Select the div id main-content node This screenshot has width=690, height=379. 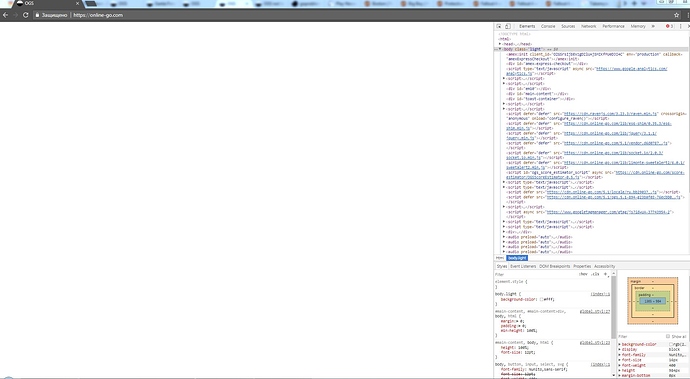point(537,94)
